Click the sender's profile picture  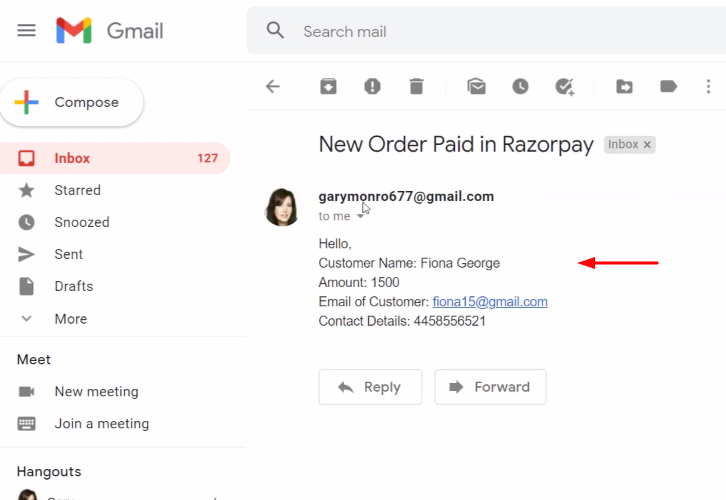282,207
